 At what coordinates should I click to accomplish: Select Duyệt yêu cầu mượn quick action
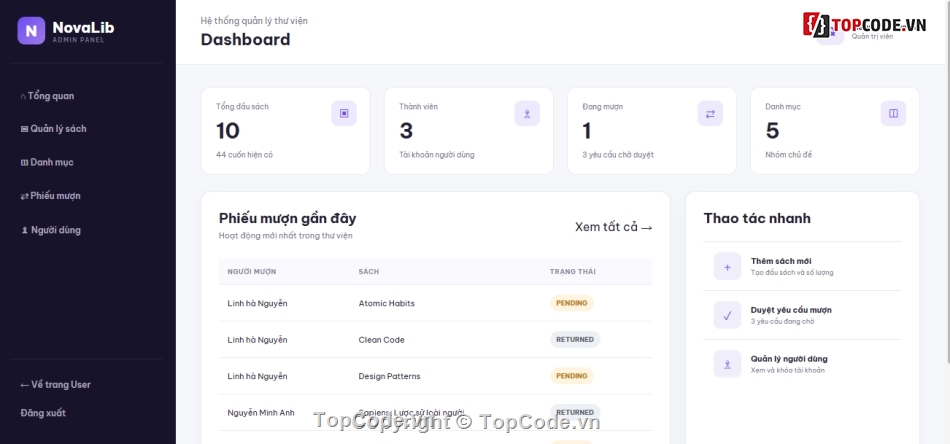(x=803, y=315)
